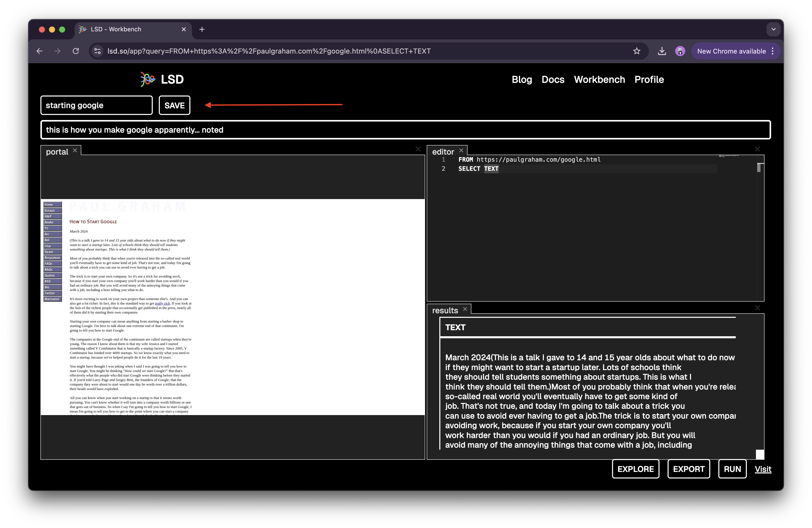Click the 'really rich' hyperlink in the essay
This screenshot has width=812, height=528.
[162, 303]
